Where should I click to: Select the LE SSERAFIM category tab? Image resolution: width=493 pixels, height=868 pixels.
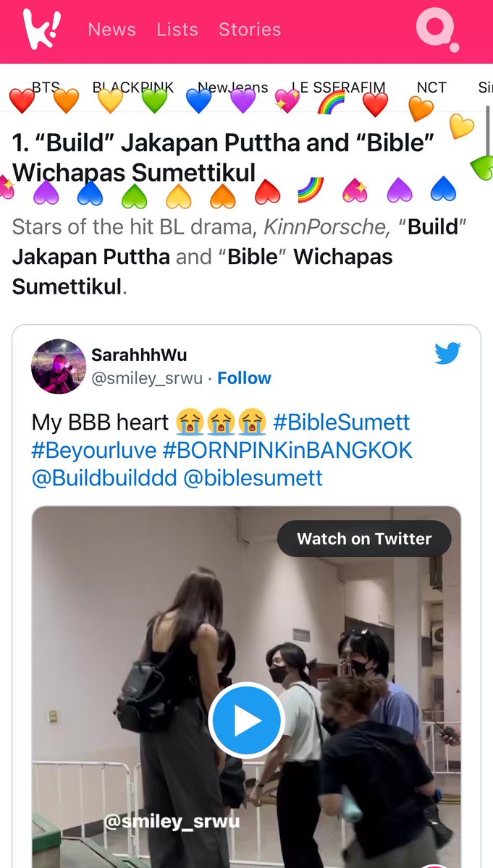[338, 87]
